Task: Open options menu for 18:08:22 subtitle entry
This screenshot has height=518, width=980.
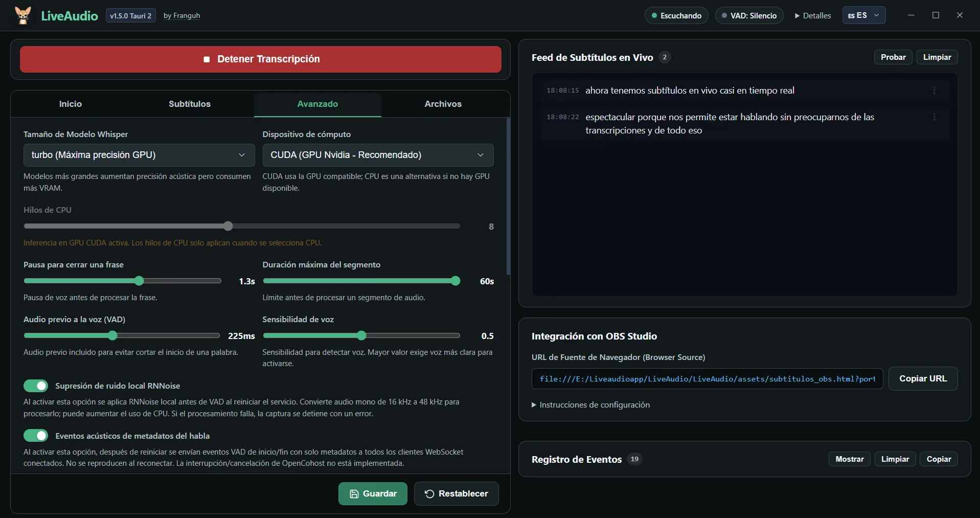Action: (x=935, y=117)
